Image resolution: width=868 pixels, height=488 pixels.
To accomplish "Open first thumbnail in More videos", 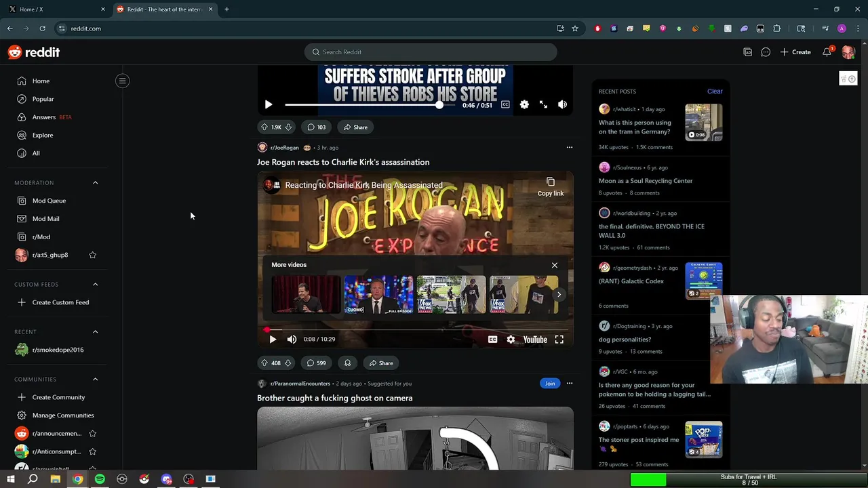I will tap(306, 294).
